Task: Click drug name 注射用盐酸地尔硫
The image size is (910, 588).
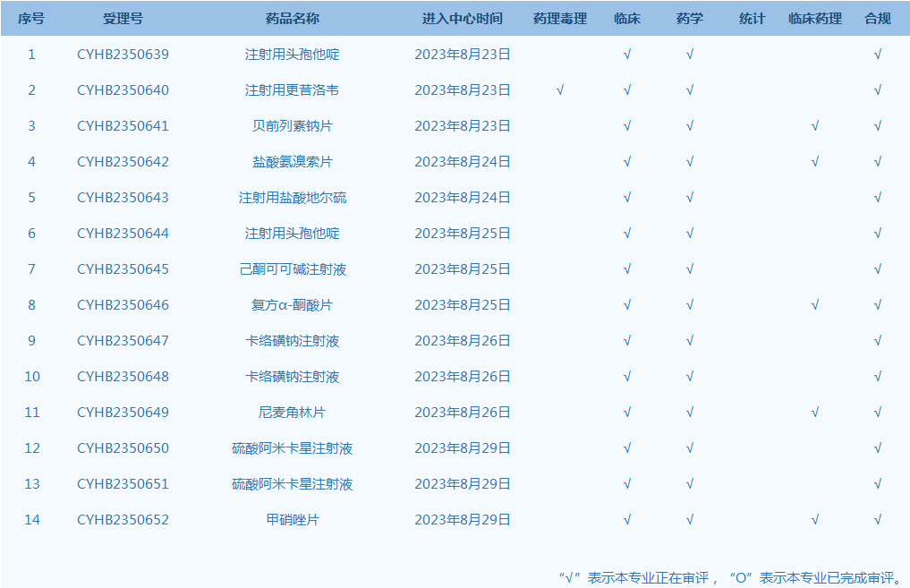Action: pyautogui.click(x=293, y=198)
